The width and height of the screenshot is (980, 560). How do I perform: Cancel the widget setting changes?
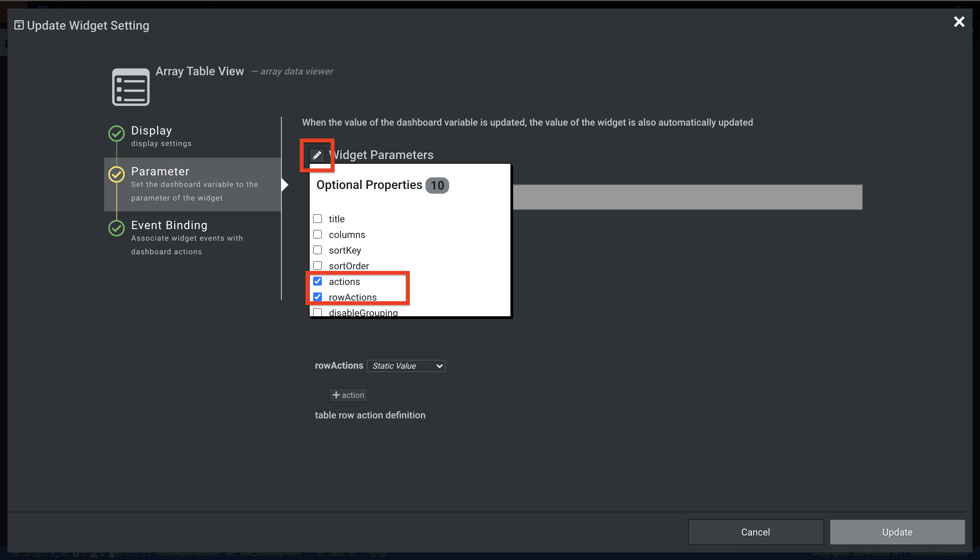[755, 532]
